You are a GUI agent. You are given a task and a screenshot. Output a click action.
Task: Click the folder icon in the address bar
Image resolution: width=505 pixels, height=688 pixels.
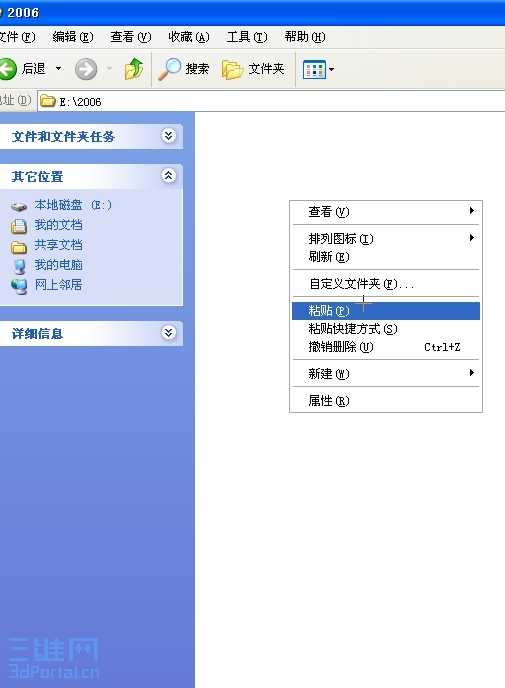click(x=47, y=101)
